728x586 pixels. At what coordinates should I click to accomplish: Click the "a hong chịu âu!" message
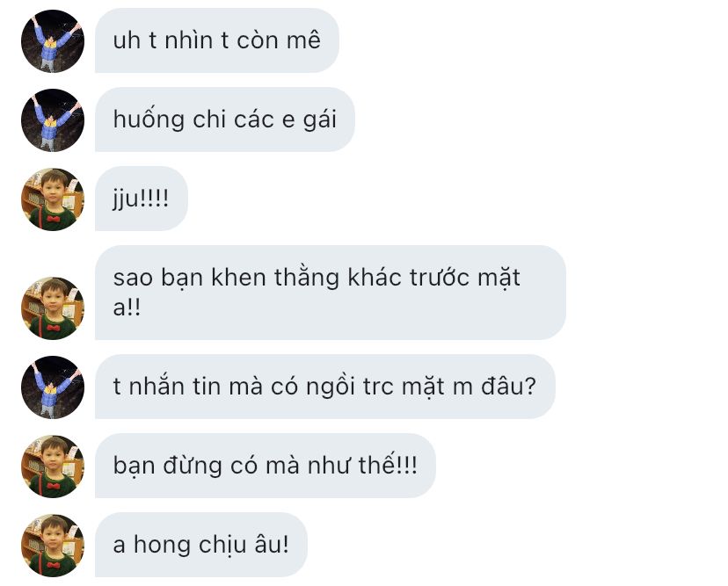click(201, 546)
